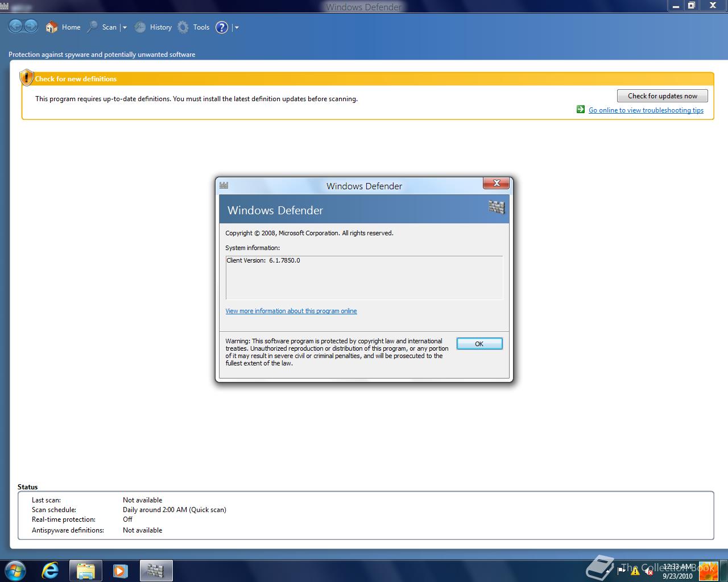
Task: Open Windows Explorer folder taskbar icon
Action: pos(85,571)
